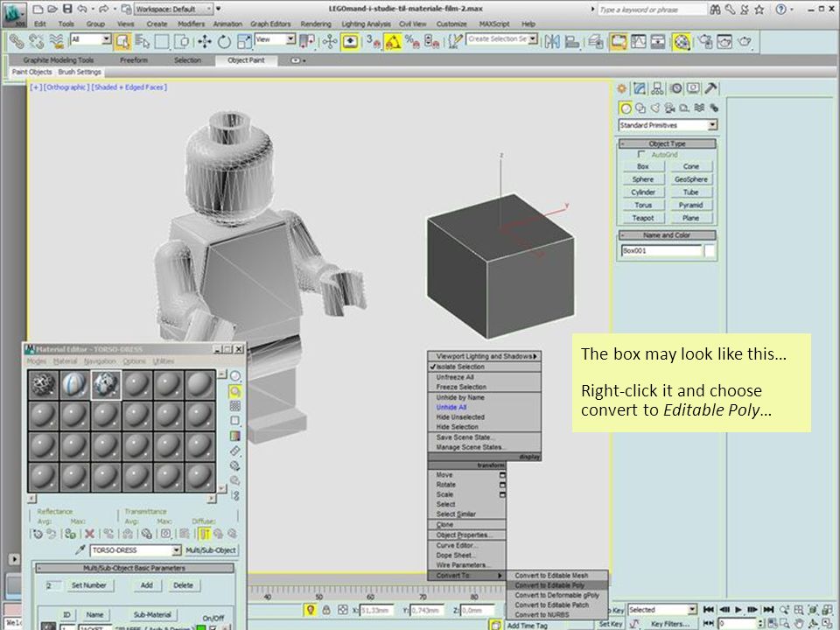Open the TORSO-DRESS material name dropdown

[136, 550]
